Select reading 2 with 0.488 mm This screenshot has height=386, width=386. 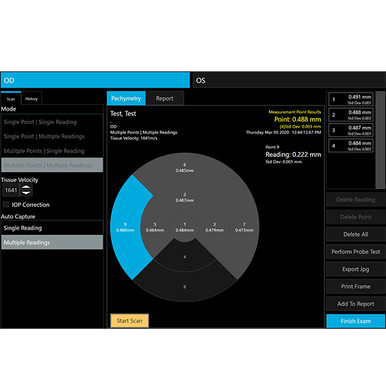coord(351,115)
